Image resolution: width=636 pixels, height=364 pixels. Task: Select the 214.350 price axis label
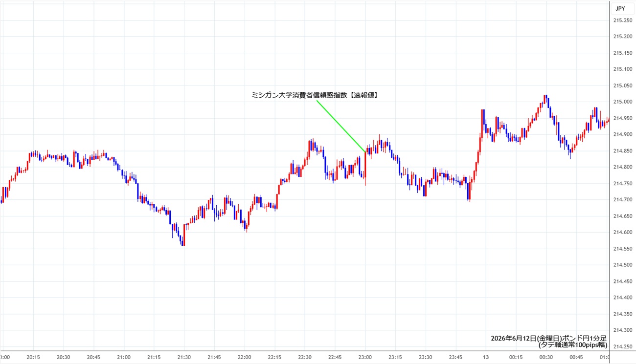(x=623, y=314)
